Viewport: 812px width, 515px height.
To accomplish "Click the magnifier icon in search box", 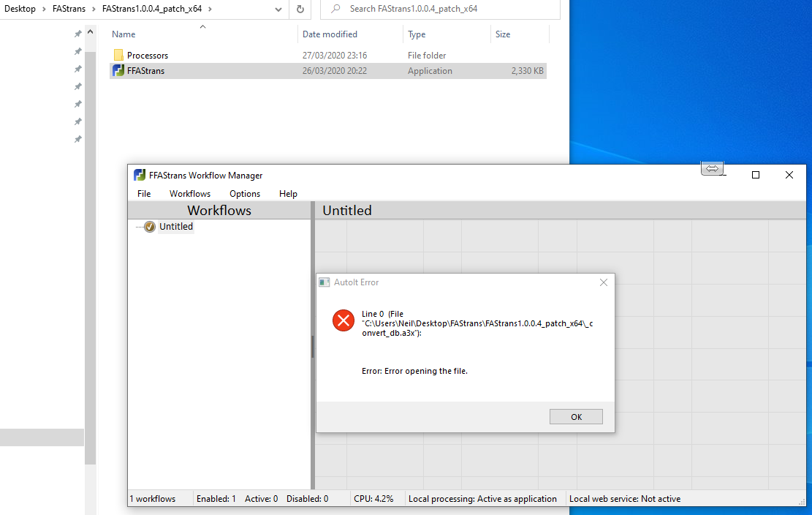I will pyautogui.click(x=335, y=9).
